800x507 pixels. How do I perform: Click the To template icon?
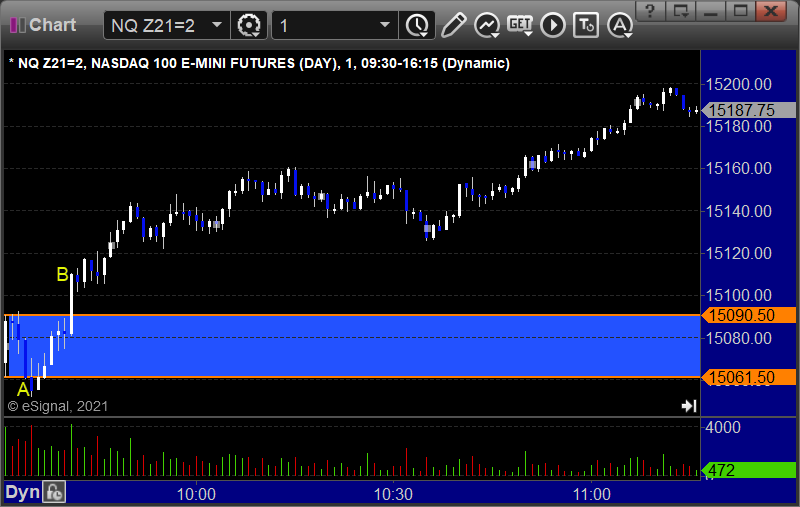tap(586, 25)
